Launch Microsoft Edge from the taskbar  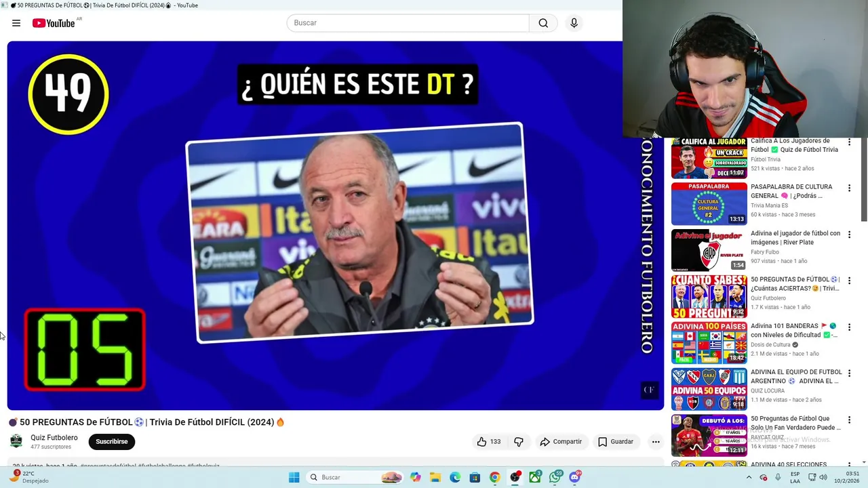(x=455, y=477)
